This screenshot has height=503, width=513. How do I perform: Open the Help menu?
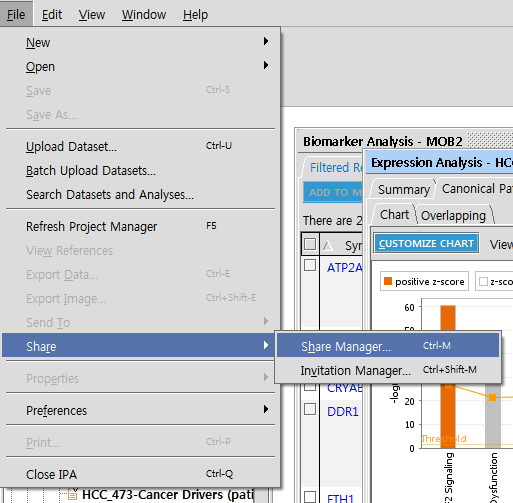click(195, 14)
